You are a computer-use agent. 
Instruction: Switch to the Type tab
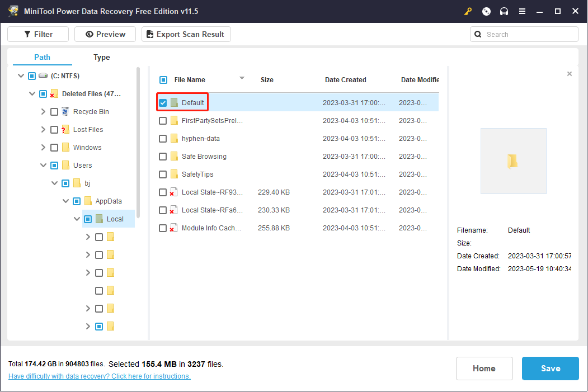click(102, 58)
